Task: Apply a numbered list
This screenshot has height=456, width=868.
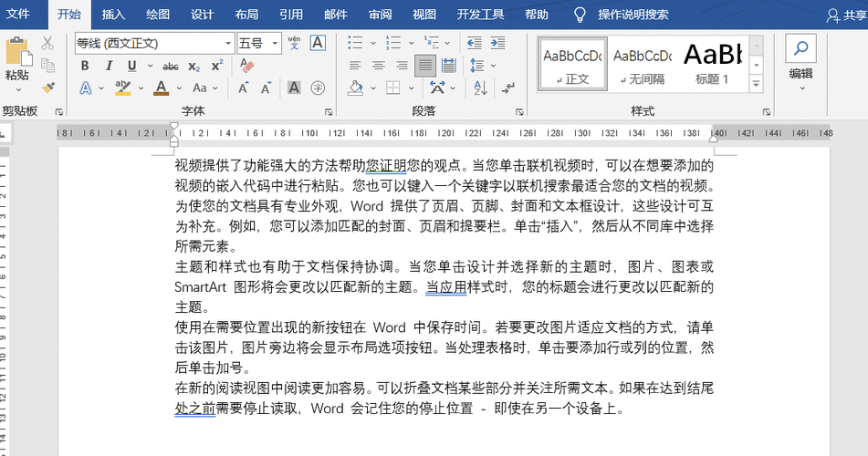Action: click(x=393, y=43)
